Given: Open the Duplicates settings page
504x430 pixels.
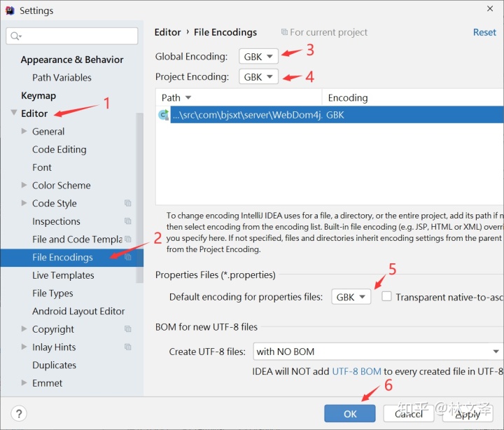Looking at the screenshot, I should click(54, 365).
